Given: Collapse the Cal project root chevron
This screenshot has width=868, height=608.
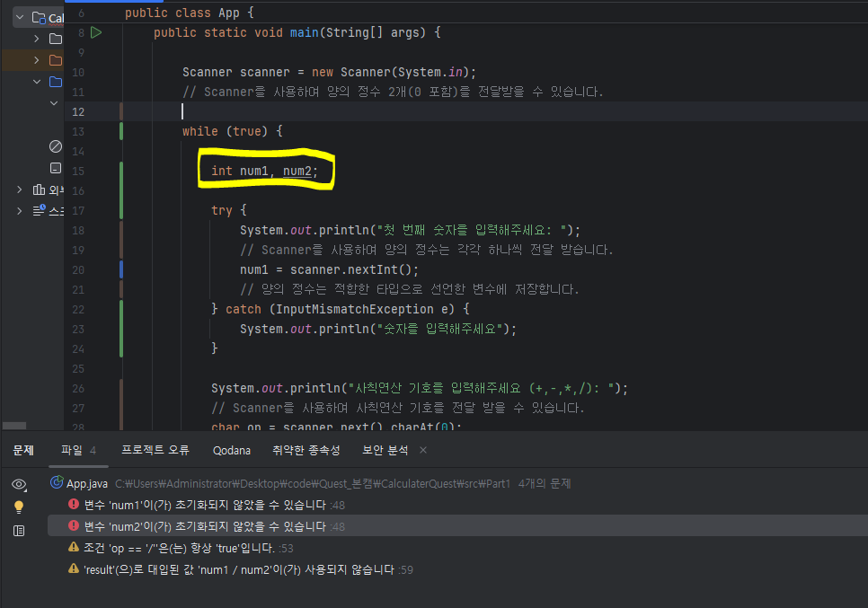Looking at the screenshot, I should coord(20,18).
